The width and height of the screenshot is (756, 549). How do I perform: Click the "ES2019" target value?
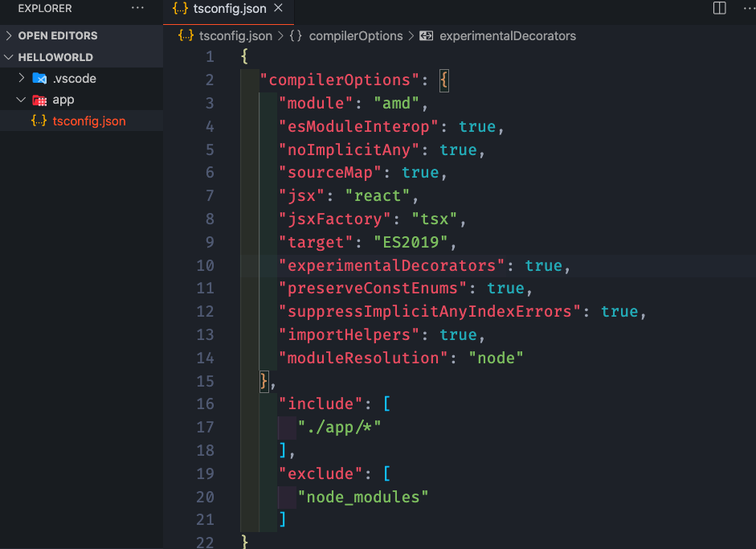click(x=411, y=242)
